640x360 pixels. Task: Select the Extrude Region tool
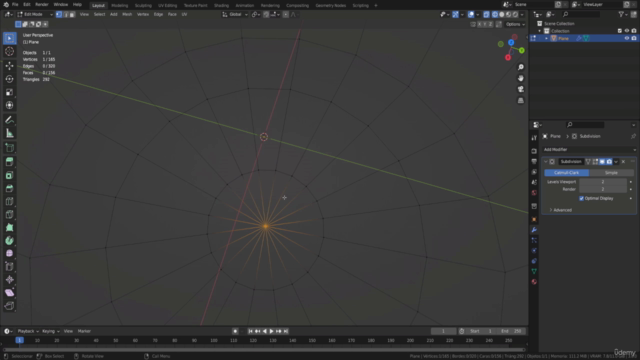(9, 162)
